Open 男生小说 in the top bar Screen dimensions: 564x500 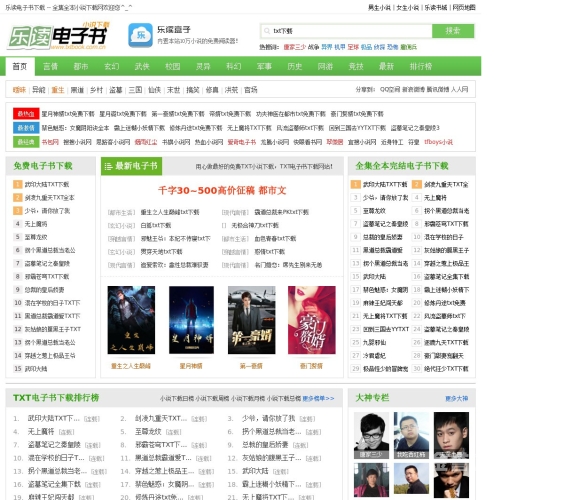[379, 8]
